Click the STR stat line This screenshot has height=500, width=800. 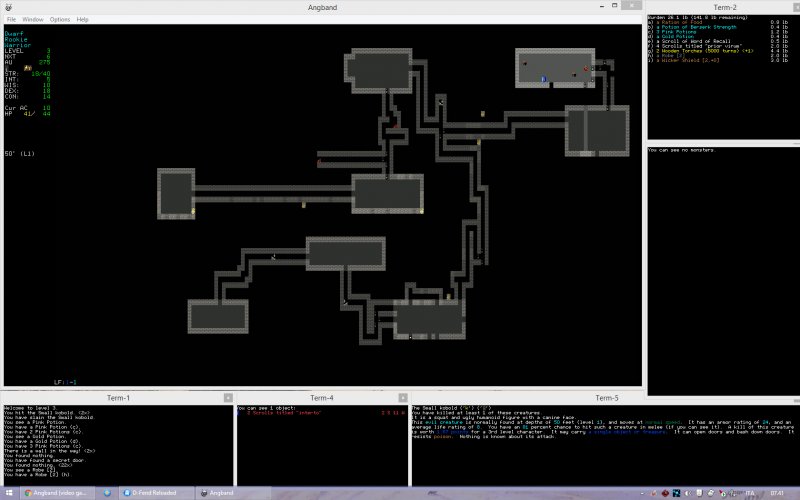point(28,73)
